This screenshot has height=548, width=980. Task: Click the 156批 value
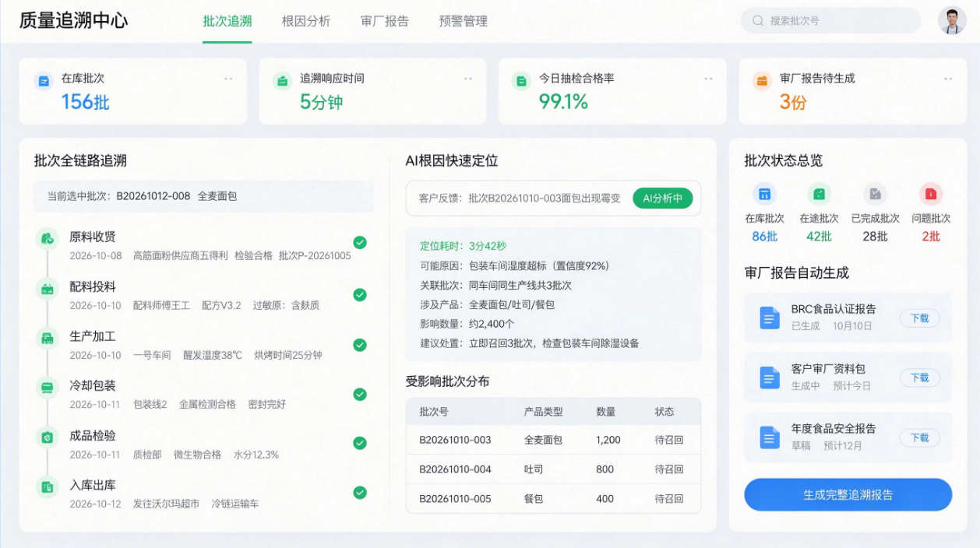point(86,102)
